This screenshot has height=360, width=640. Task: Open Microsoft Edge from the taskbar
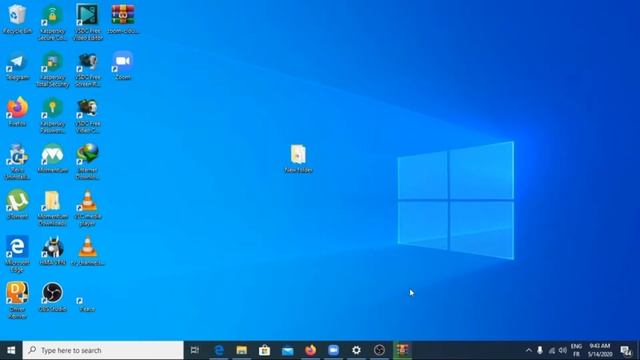[x=219, y=350]
